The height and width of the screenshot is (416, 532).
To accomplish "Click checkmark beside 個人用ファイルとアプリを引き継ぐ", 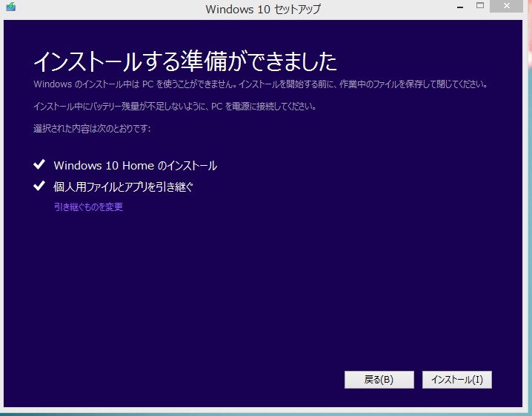I will pos(39,186).
